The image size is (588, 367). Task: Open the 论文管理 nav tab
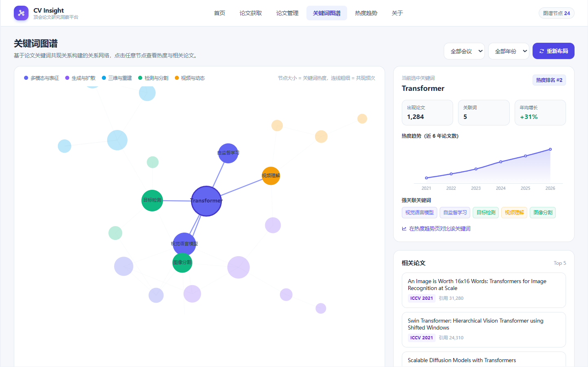pyautogui.click(x=287, y=13)
